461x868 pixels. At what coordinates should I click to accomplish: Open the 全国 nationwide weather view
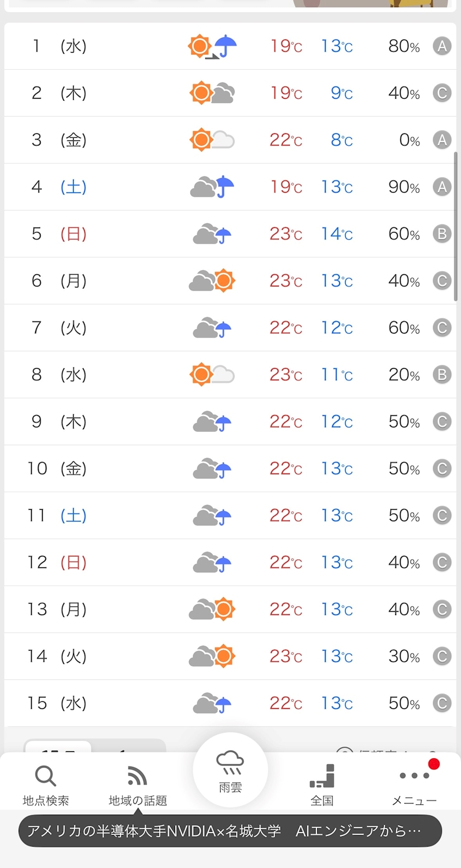(322, 785)
